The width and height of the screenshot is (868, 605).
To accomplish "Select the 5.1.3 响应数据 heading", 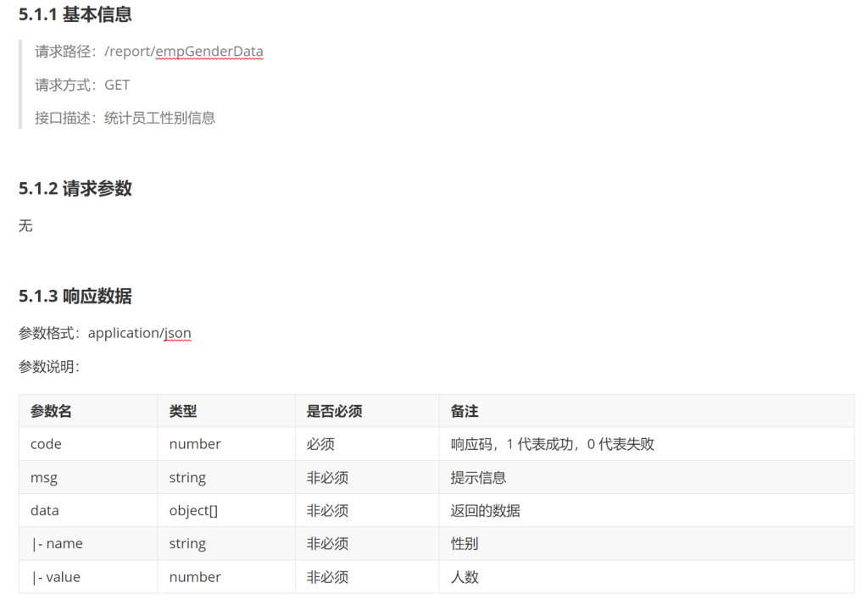I will 75,296.
